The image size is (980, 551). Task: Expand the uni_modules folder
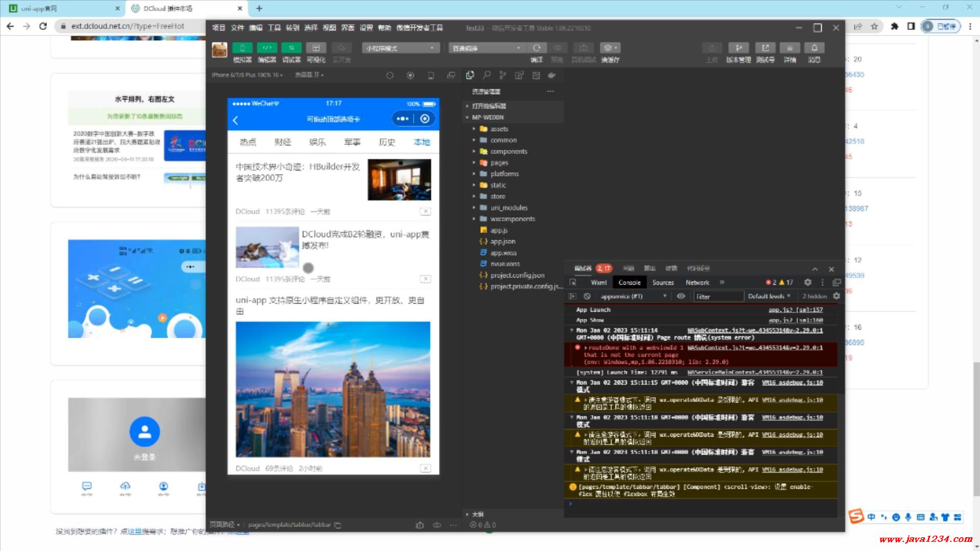[509, 208]
